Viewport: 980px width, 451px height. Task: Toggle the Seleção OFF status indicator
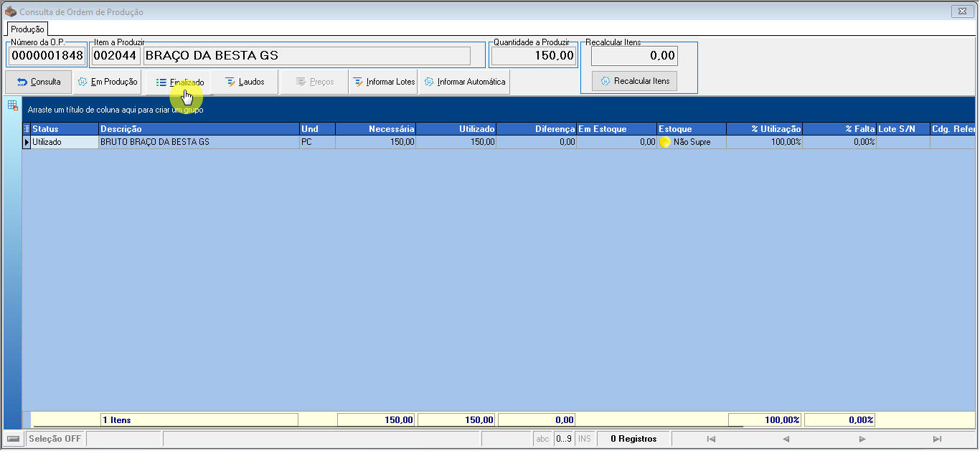(55, 439)
